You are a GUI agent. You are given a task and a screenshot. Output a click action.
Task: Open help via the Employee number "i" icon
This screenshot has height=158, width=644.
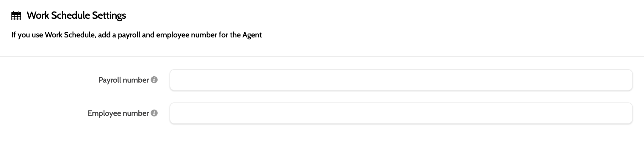pyautogui.click(x=154, y=113)
